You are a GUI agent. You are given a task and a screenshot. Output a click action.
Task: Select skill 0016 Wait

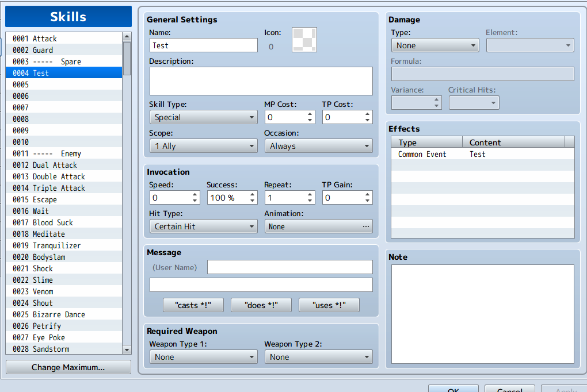64,211
